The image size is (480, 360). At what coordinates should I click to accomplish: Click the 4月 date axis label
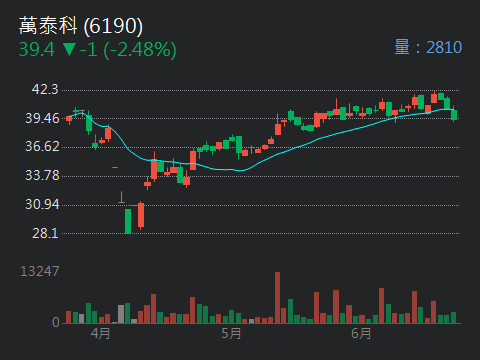pos(101,333)
